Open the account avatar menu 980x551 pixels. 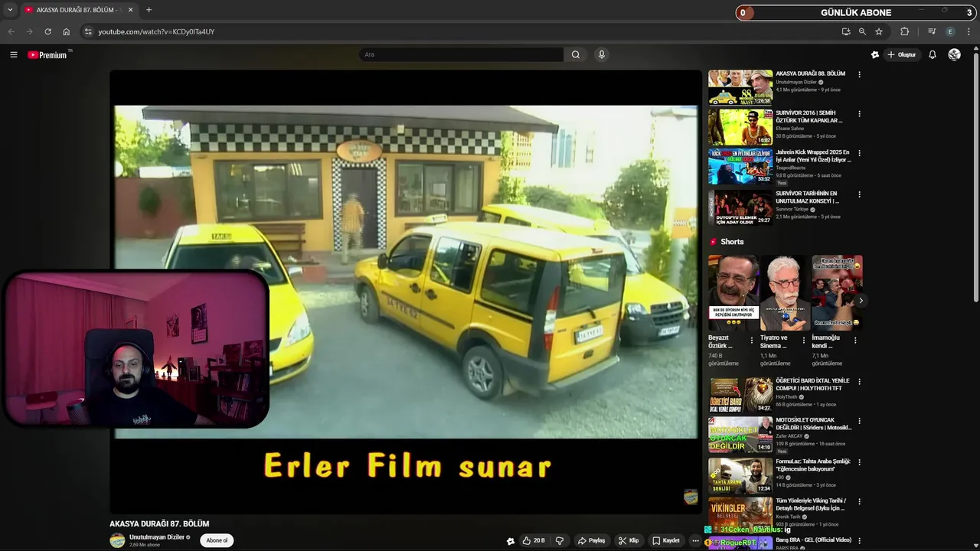(954, 54)
